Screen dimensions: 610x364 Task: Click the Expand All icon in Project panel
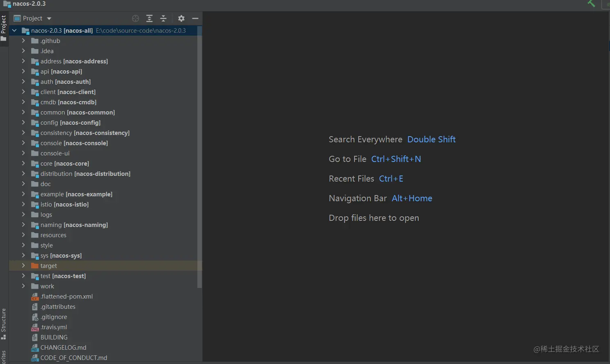tap(149, 18)
